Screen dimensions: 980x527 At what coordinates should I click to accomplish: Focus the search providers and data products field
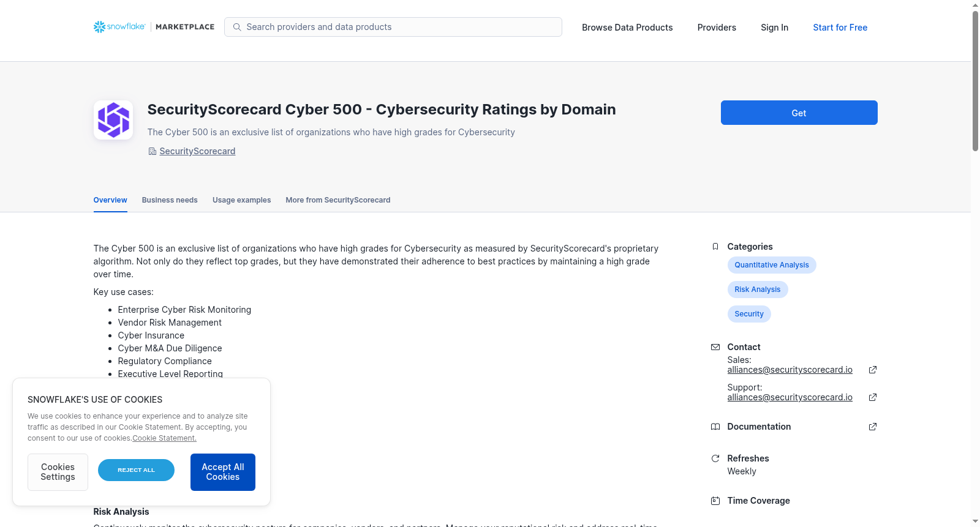(x=393, y=27)
